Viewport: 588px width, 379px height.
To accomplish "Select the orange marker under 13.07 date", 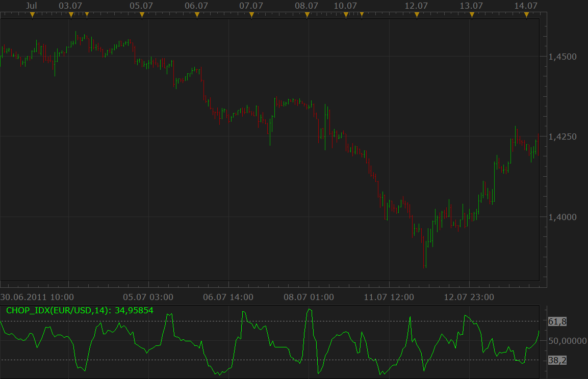I will (472, 15).
